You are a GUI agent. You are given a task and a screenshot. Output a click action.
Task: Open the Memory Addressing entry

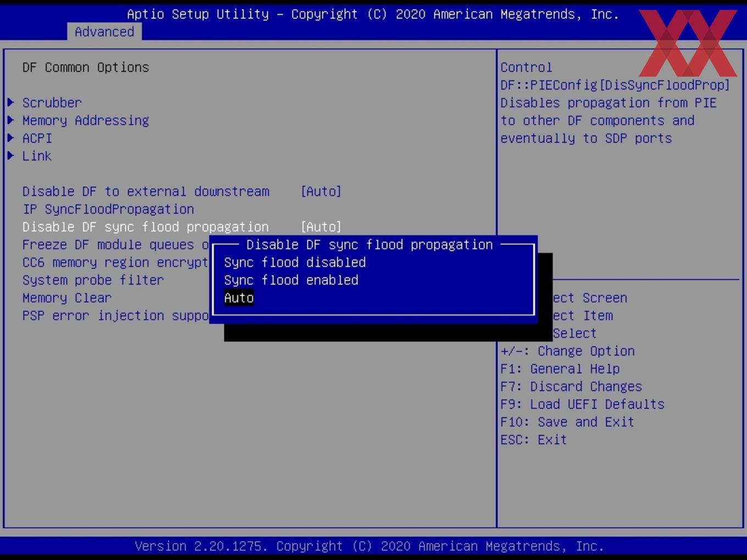[86, 120]
